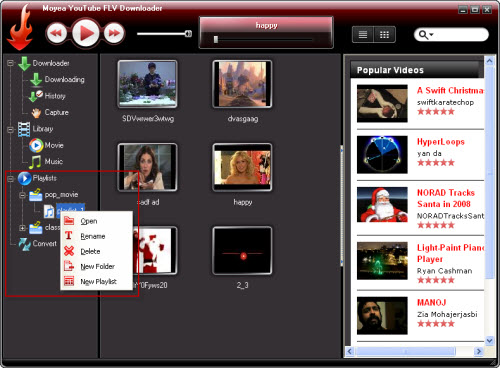Choose New Folder from the context menu
Viewport: 500px width, 368px height.
click(96, 266)
